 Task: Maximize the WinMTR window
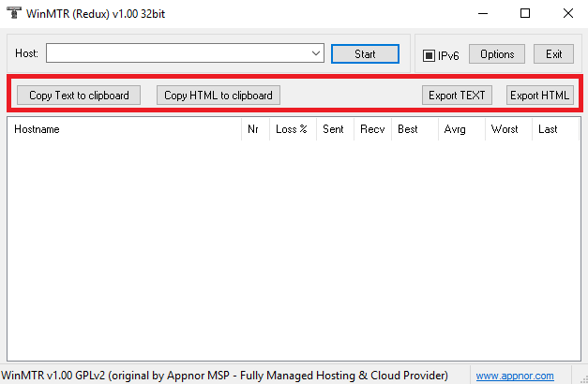click(x=525, y=13)
